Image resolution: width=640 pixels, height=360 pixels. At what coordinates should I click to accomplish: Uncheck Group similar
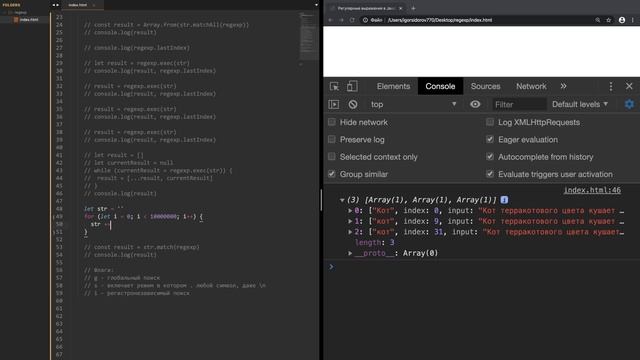click(x=332, y=174)
